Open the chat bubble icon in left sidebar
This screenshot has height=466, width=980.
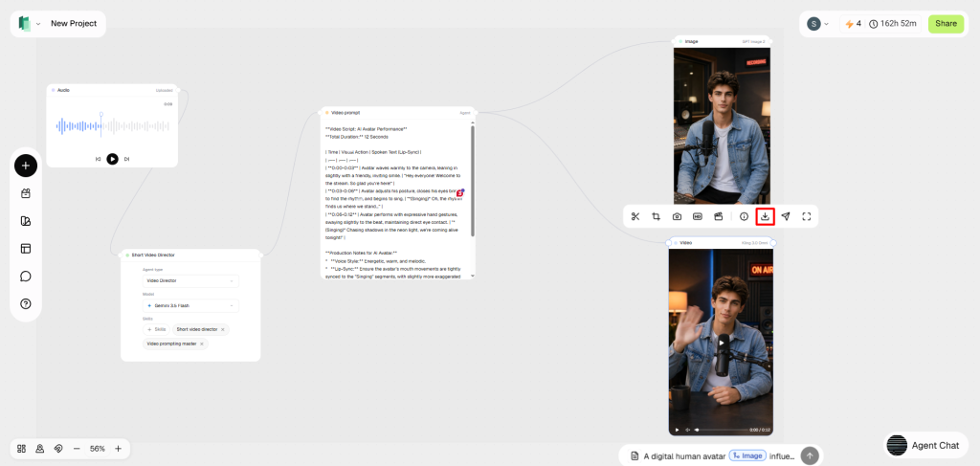(26, 277)
